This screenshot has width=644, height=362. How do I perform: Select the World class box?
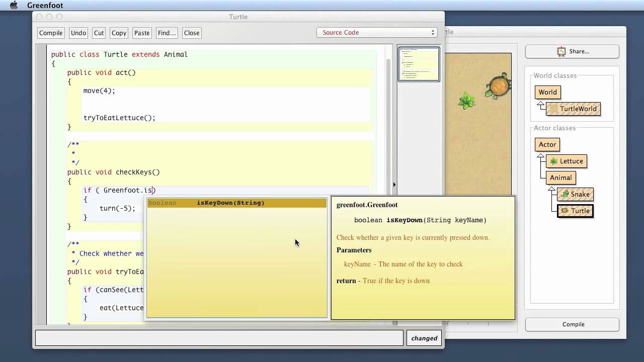547,92
